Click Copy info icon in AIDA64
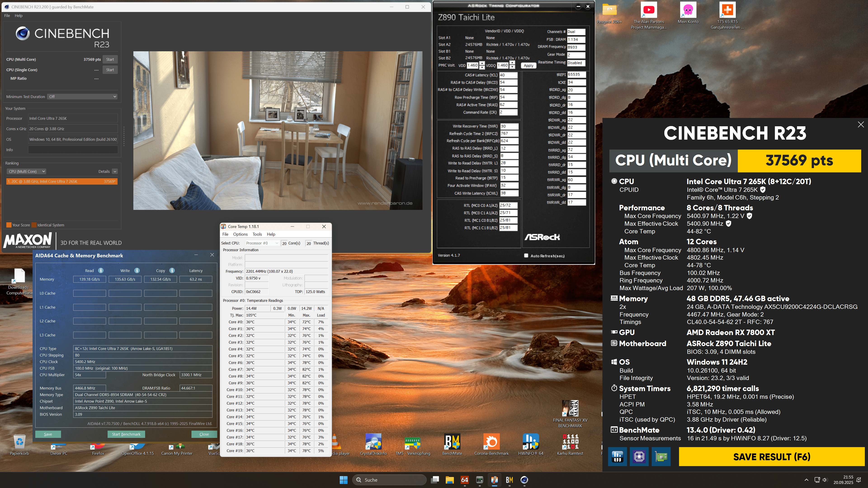Viewport: 868px width, 488px height. tap(172, 270)
